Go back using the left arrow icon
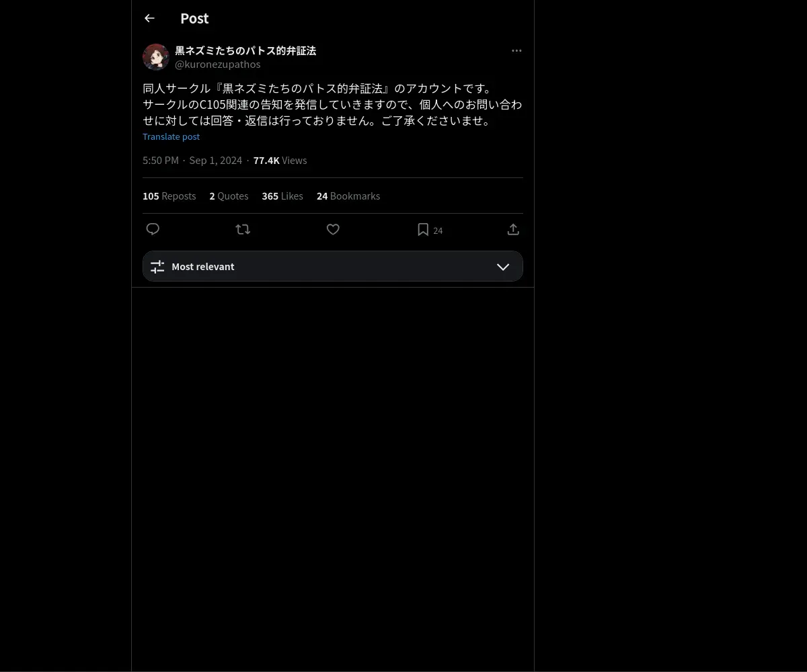Viewport: 807px width, 672px height. (x=149, y=18)
